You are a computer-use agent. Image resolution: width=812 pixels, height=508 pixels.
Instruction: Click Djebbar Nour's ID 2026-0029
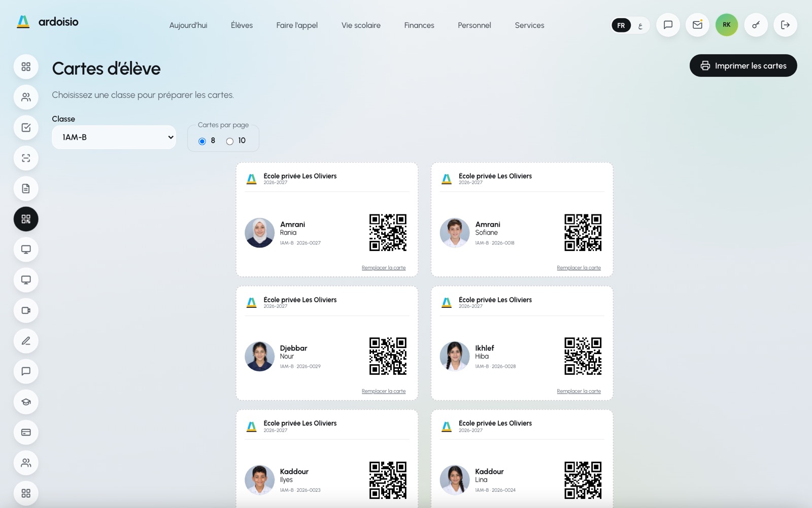point(309,366)
